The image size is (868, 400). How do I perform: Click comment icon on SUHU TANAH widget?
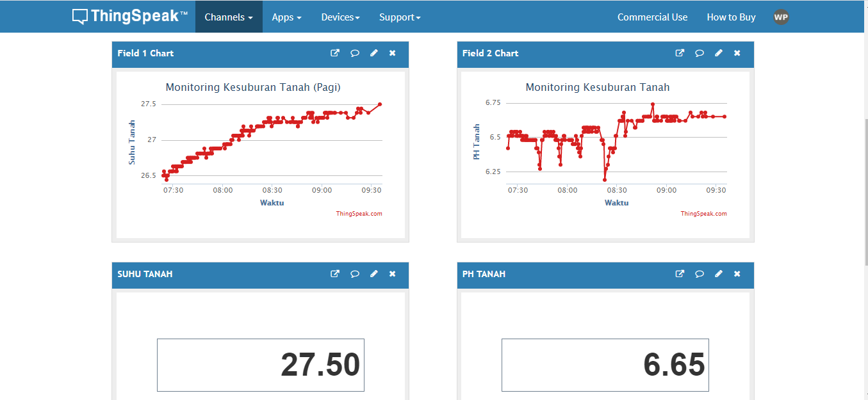point(354,274)
